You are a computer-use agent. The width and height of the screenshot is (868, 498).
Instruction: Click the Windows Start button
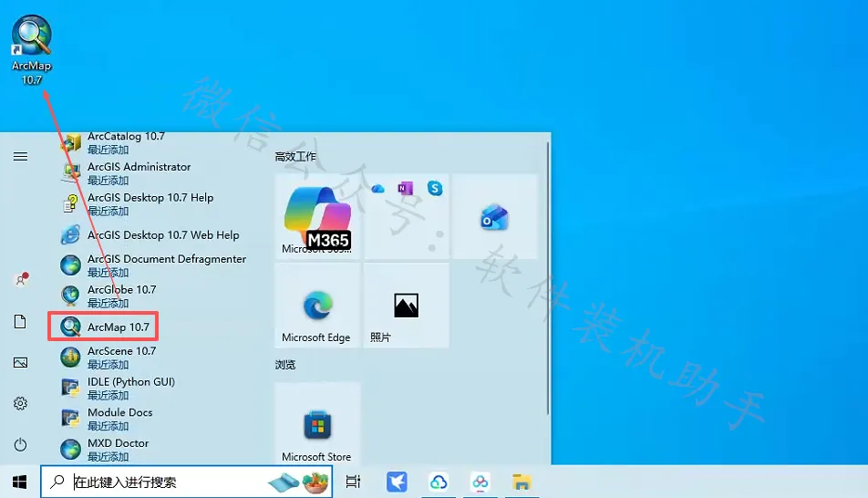click(19, 482)
